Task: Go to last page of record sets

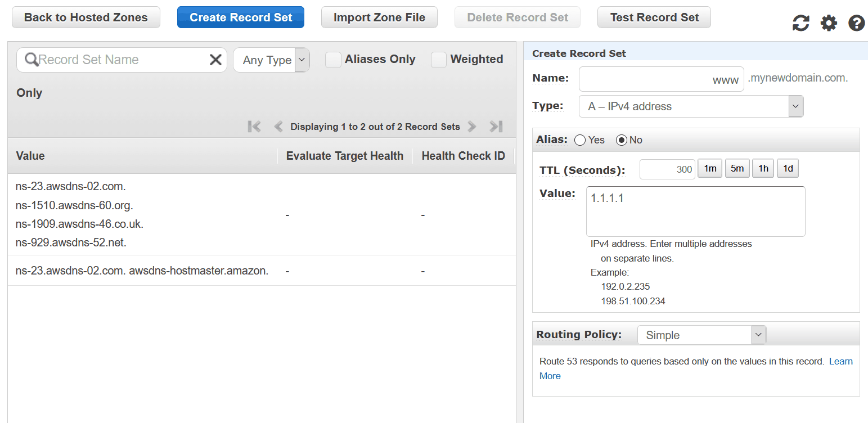Action: pos(496,127)
